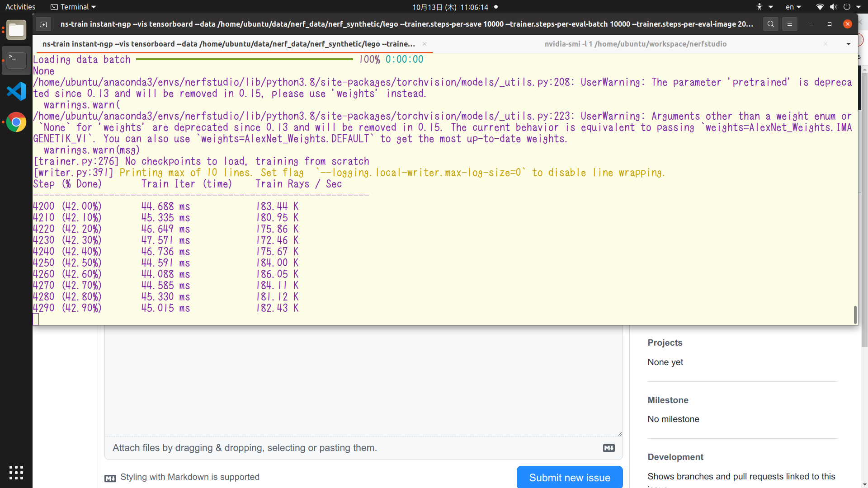868x488 pixels.
Task: Submit new issue on GitHub
Action: (x=569, y=477)
